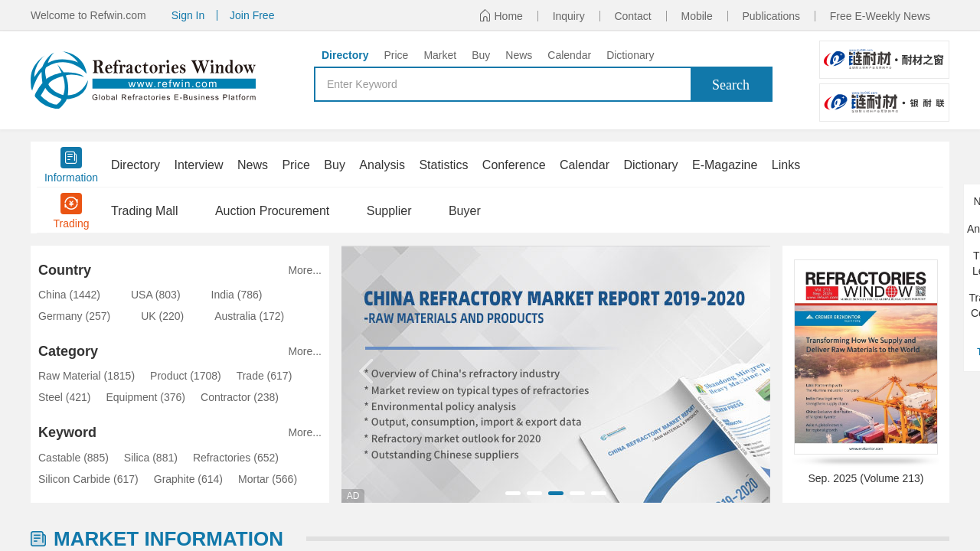The height and width of the screenshot is (551, 980).
Task: Click the Refractories Window logo
Action: coord(143,80)
